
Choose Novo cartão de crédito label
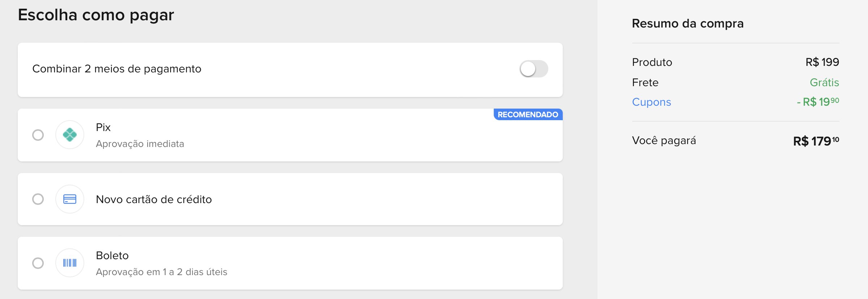tap(154, 199)
